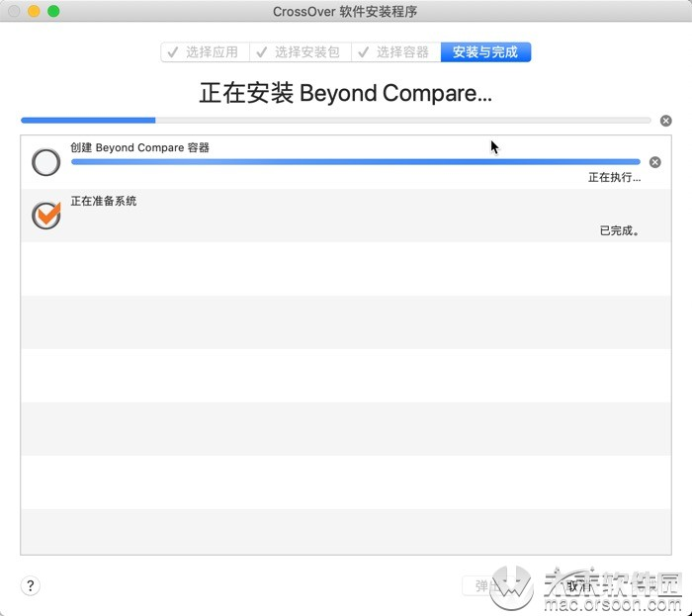Switch to the 选择容器 step tab
This screenshot has width=692, height=616.
395,52
